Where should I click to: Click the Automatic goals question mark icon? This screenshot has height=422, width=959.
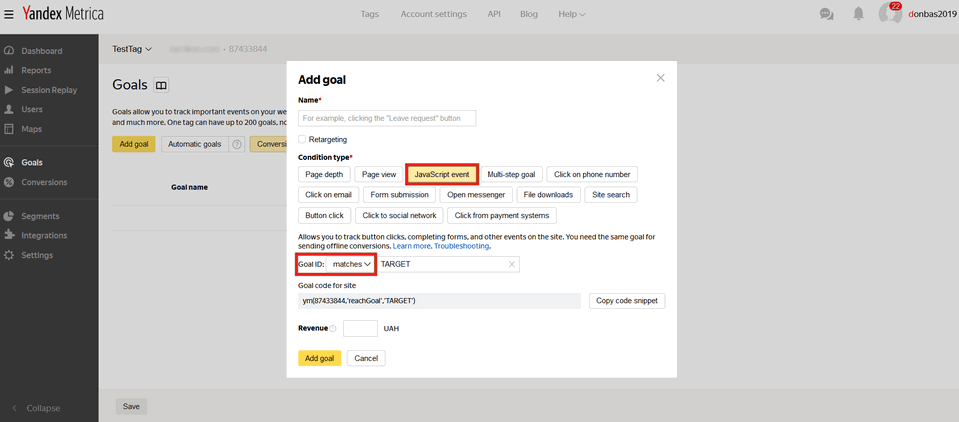[237, 144]
